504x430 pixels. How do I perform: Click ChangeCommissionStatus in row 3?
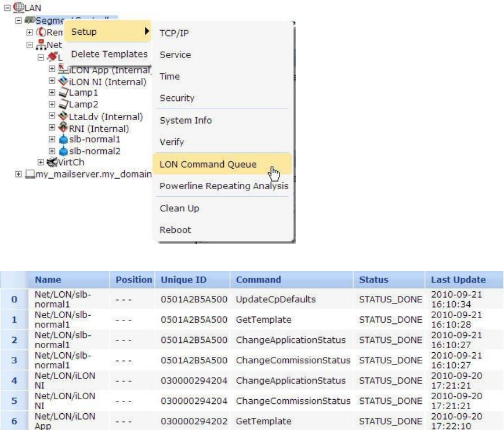coord(293,360)
